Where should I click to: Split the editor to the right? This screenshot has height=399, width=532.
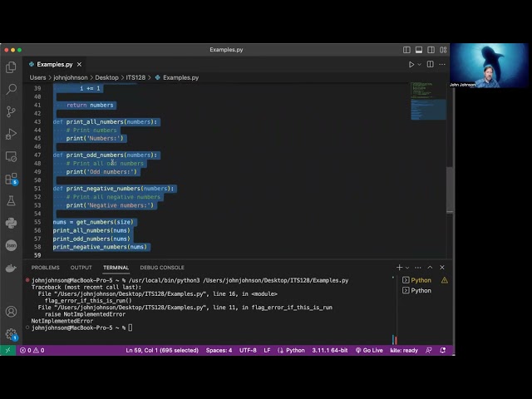point(431,64)
